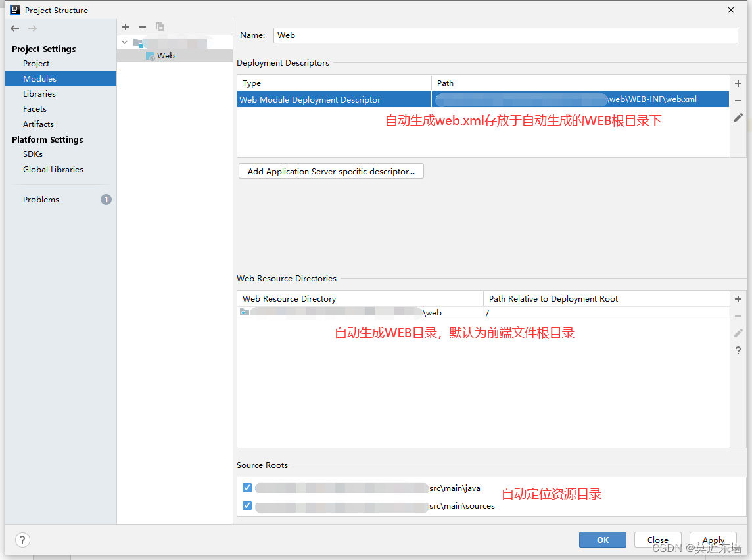Copy the selected module icon
This screenshot has width=752, height=560.
point(159,27)
